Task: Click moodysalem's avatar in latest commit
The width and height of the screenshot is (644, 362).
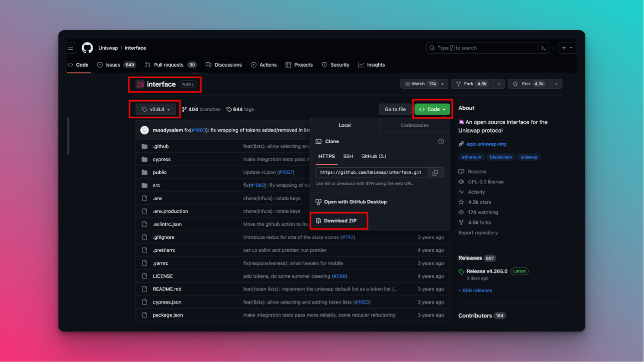Action: (x=145, y=130)
